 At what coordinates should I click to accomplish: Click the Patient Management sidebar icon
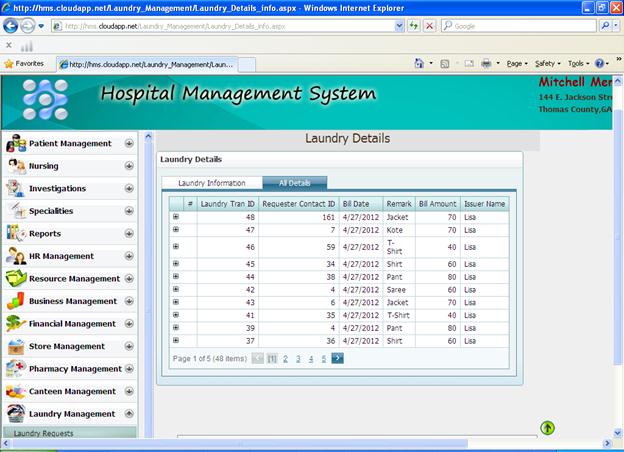[16, 144]
